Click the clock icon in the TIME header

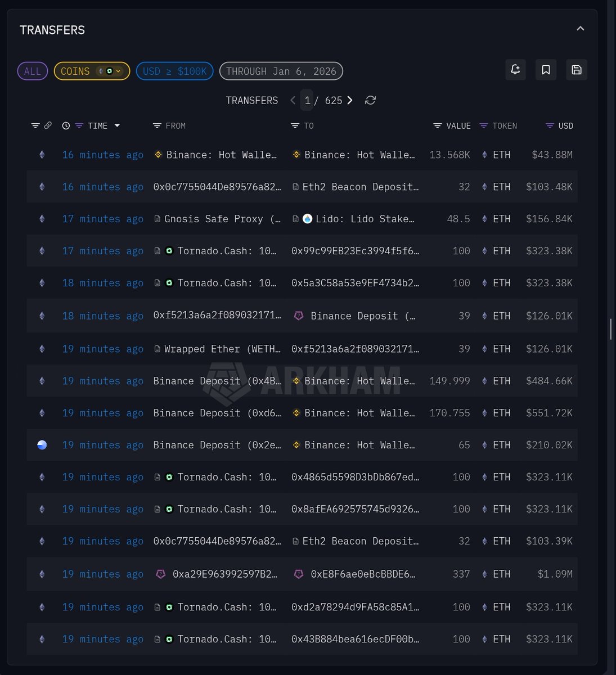pos(66,126)
